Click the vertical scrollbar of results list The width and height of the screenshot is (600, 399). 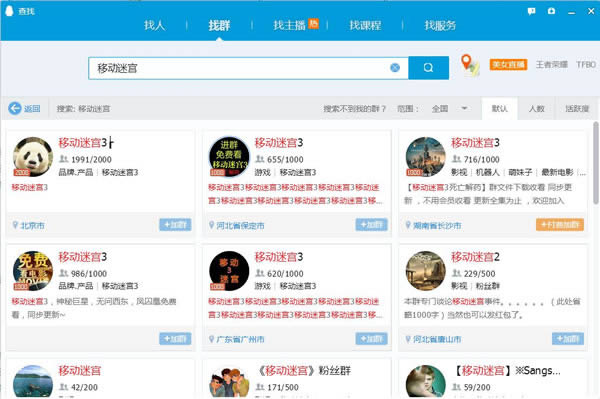tap(596, 163)
